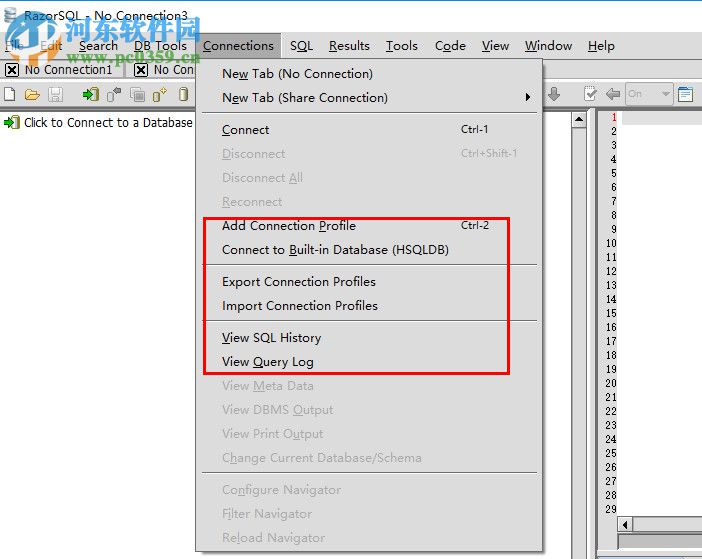Choose Export Connection Profiles
Viewport: 702px width, 559px height.
pos(369,282)
